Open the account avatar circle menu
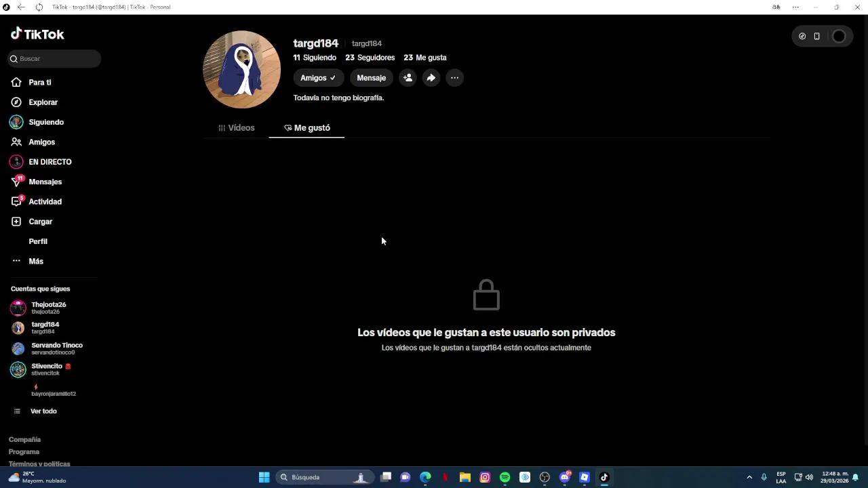 (839, 37)
